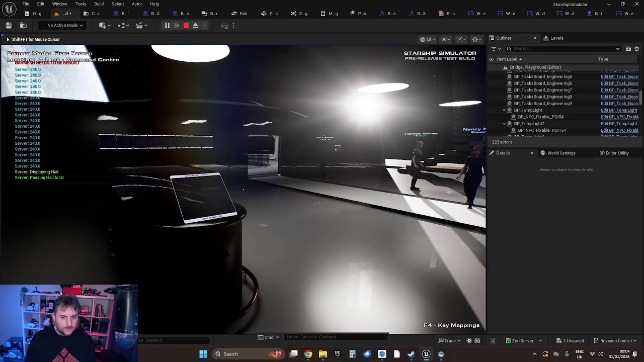Open the Window menu
Image resolution: width=644 pixels, height=362 pixels.
pos(60,4)
